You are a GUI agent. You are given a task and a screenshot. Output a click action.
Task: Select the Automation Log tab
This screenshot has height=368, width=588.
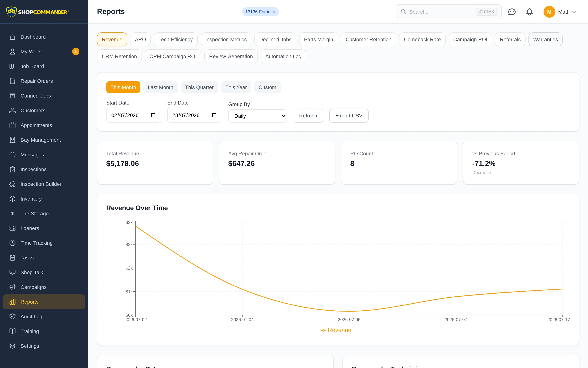pos(283,56)
